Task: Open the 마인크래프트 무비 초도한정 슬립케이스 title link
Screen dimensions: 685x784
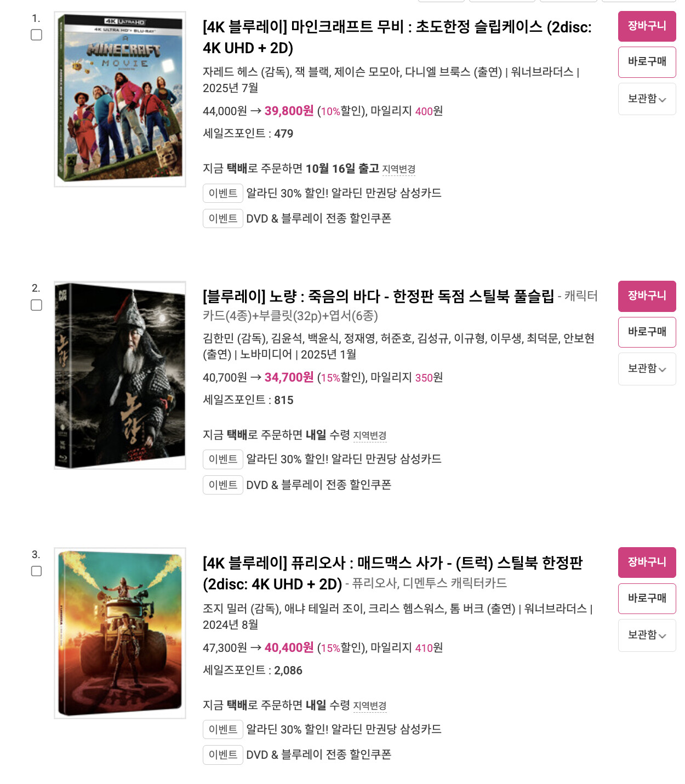Action: tap(397, 37)
